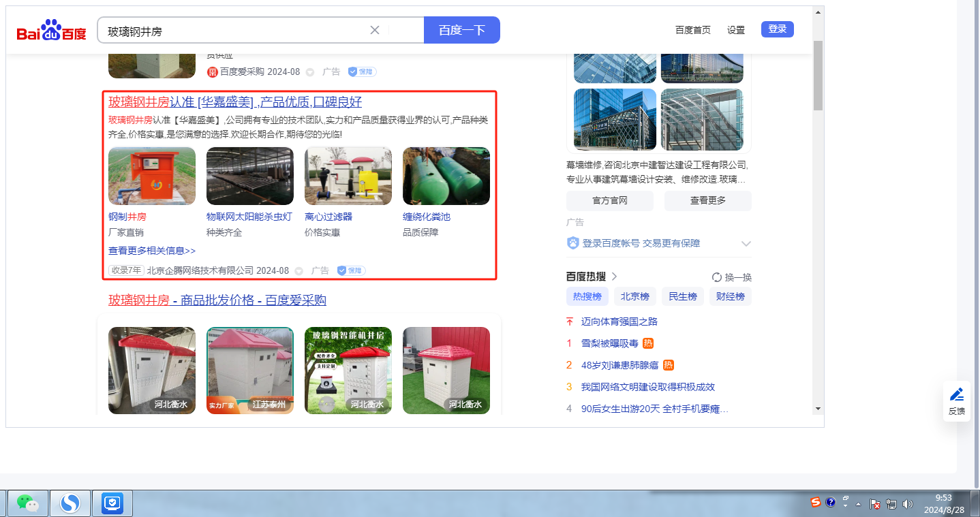Open Sogou browser from the taskbar

coord(70,503)
